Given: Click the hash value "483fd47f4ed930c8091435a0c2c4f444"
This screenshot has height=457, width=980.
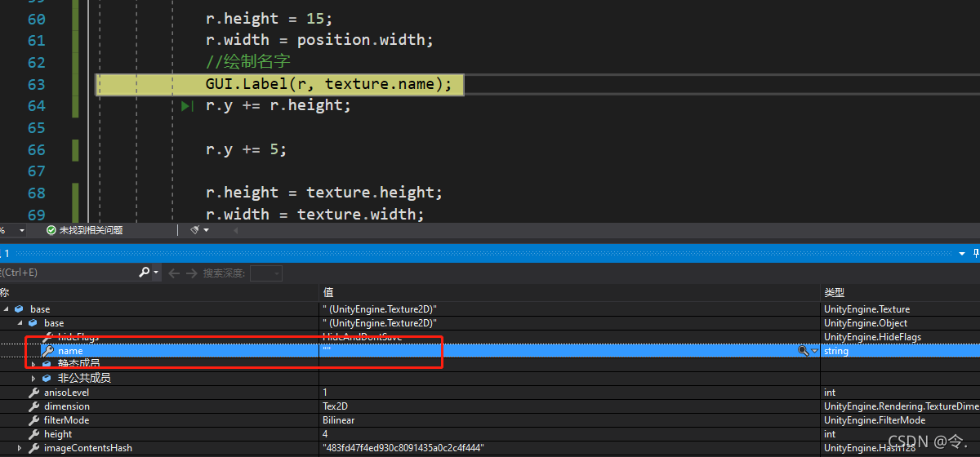Looking at the screenshot, I should (x=403, y=448).
